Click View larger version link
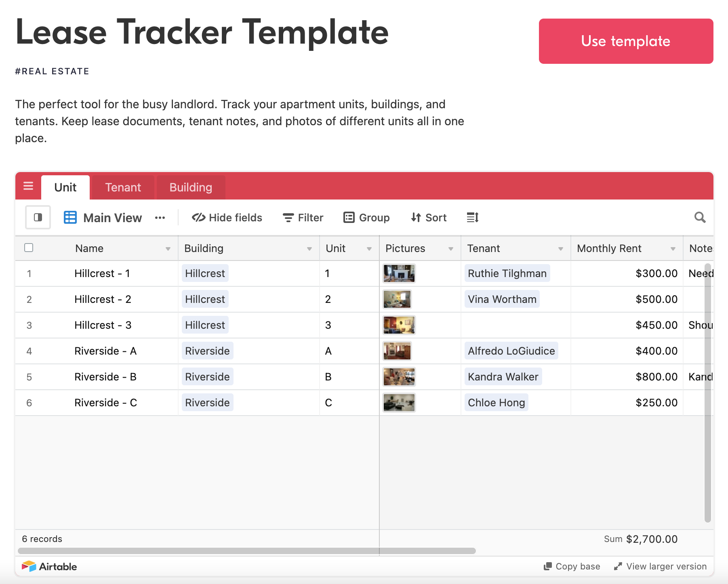The image size is (728, 584). point(660,566)
